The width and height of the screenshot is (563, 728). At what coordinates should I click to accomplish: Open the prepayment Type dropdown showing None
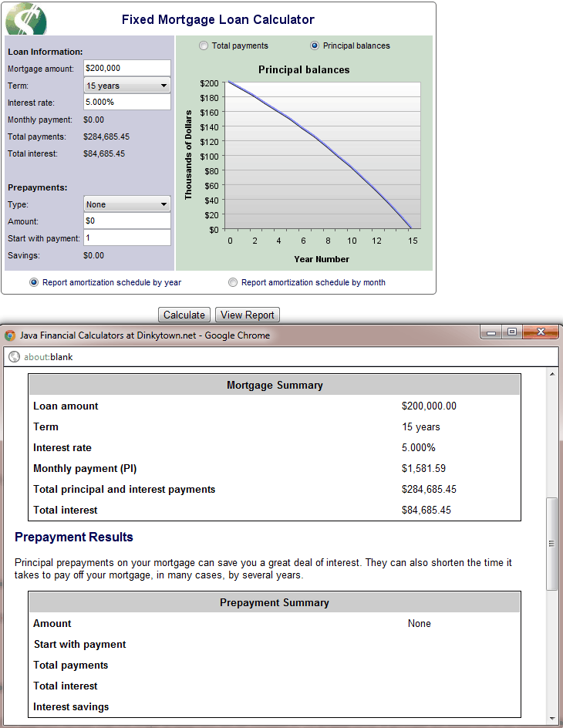[127, 204]
